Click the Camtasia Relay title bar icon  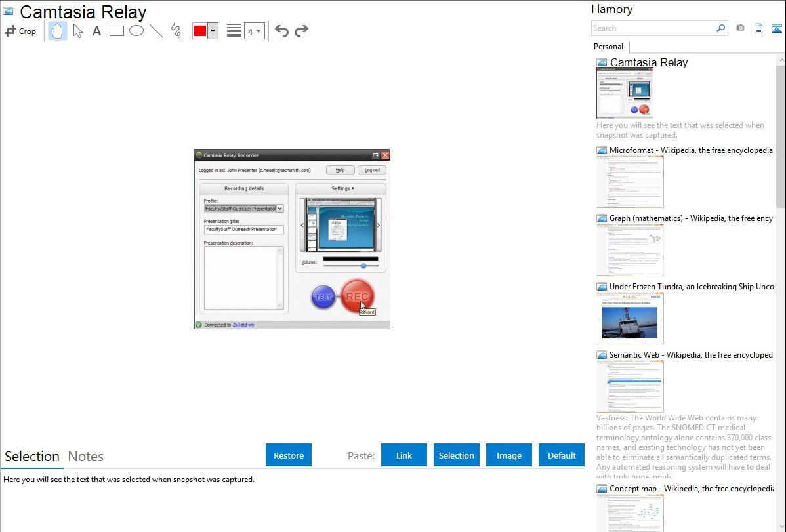point(8,12)
